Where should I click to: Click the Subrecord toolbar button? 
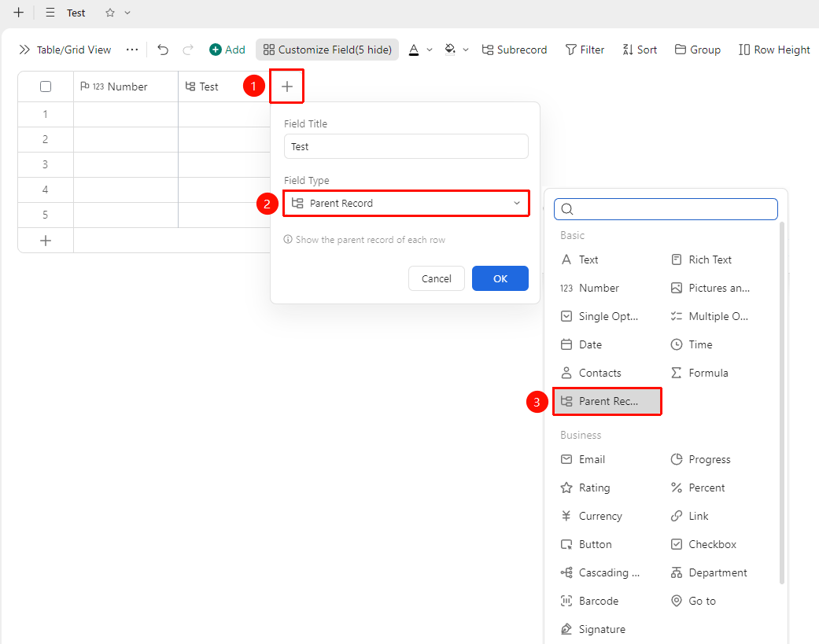515,50
